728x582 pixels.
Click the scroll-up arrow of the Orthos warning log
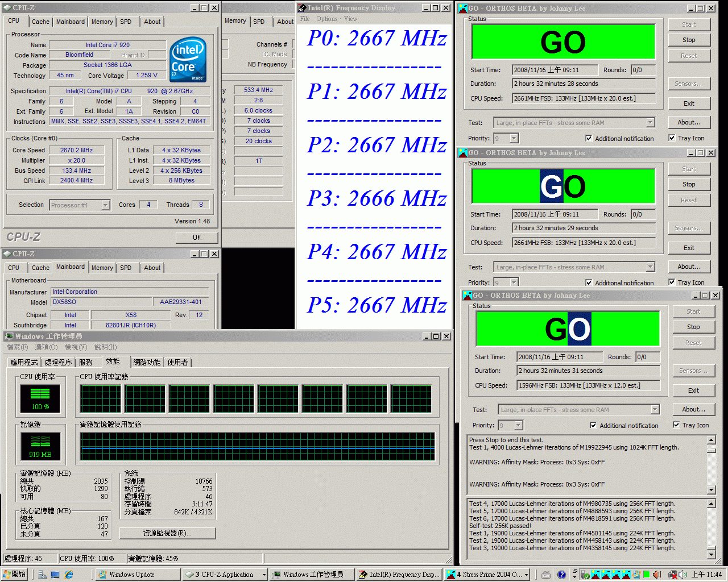coord(711,440)
